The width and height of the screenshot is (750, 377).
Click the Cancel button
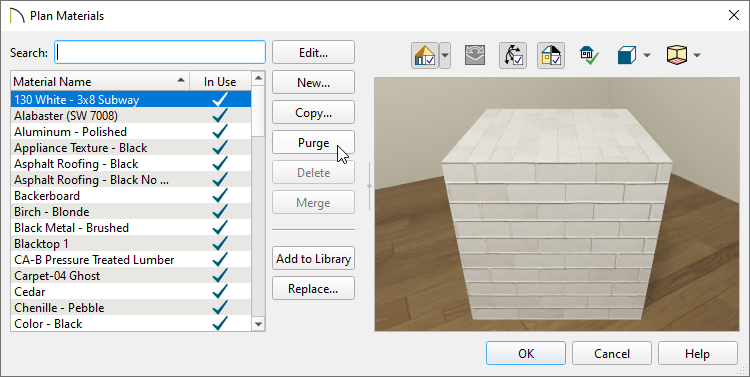click(612, 353)
